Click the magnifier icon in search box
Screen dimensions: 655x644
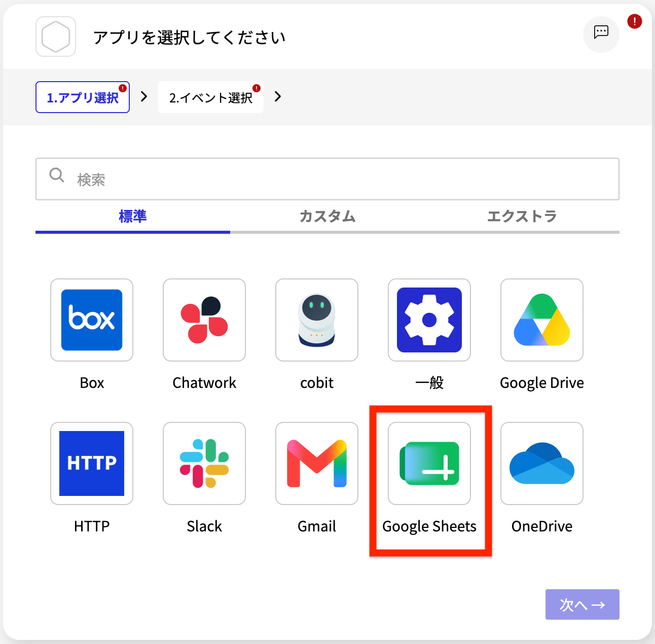coord(57,175)
